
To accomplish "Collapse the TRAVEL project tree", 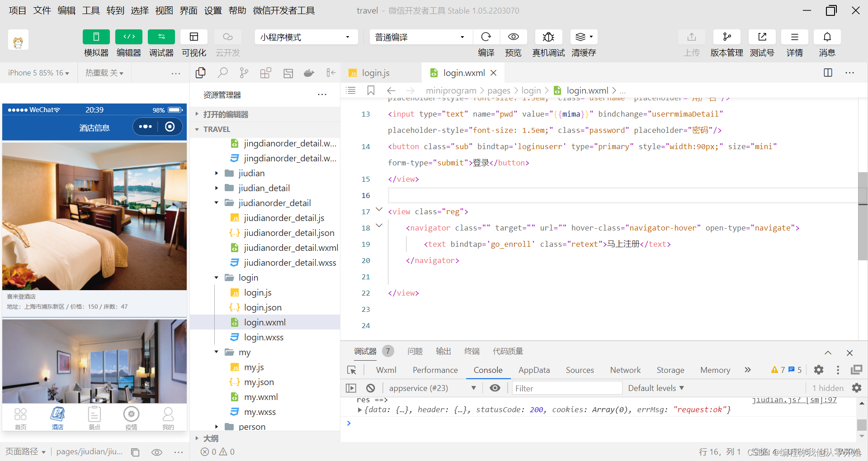I will [265, 129].
